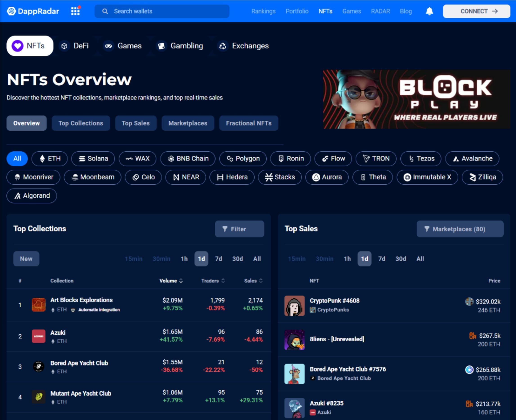The image size is (516, 420).
Task: Click the Bored Ape Yacht Club round logo
Action: (38, 366)
